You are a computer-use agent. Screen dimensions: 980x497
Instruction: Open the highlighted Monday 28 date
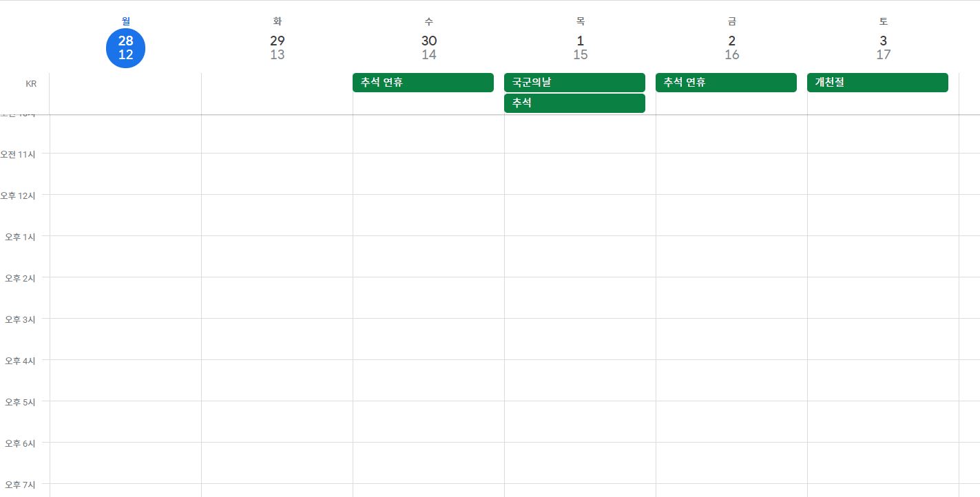click(125, 48)
